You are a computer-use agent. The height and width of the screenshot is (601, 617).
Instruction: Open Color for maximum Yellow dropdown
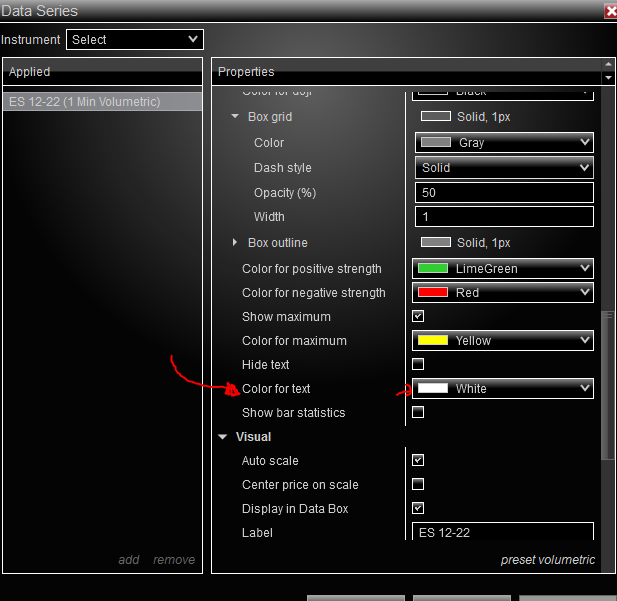click(x=502, y=340)
